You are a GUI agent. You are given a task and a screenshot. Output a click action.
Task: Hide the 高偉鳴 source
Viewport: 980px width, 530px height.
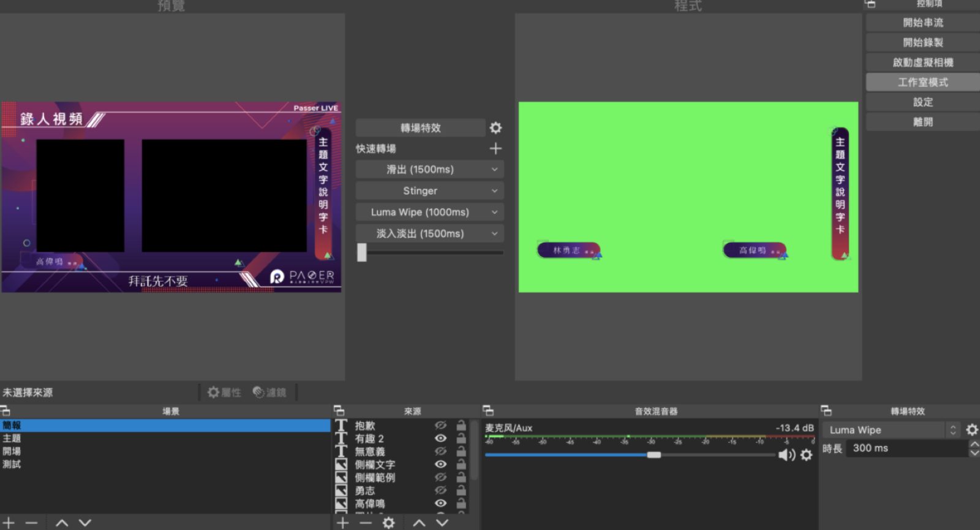(x=440, y=503)
